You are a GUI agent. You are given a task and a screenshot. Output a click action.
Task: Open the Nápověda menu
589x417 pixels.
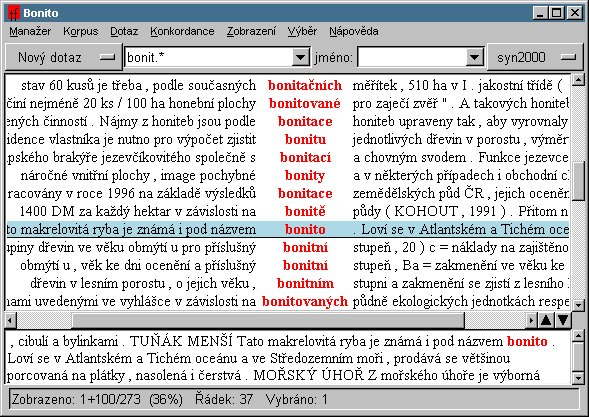pyautogui.click(x=353, y=31)
